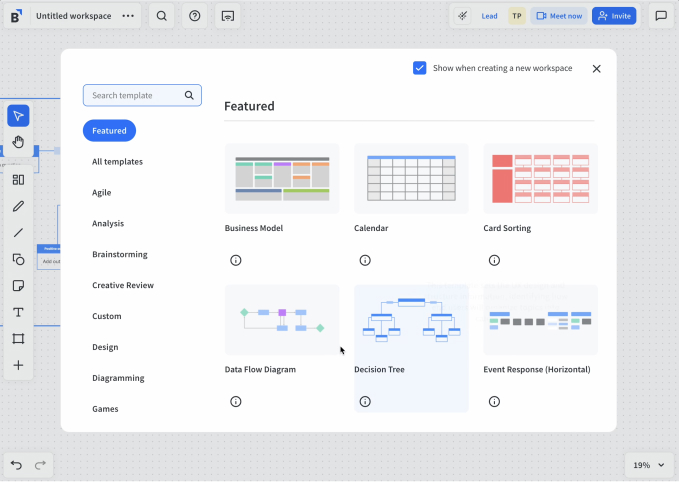679x482 pixels.
Task: Open the Agile templates category
Action: 102,193
